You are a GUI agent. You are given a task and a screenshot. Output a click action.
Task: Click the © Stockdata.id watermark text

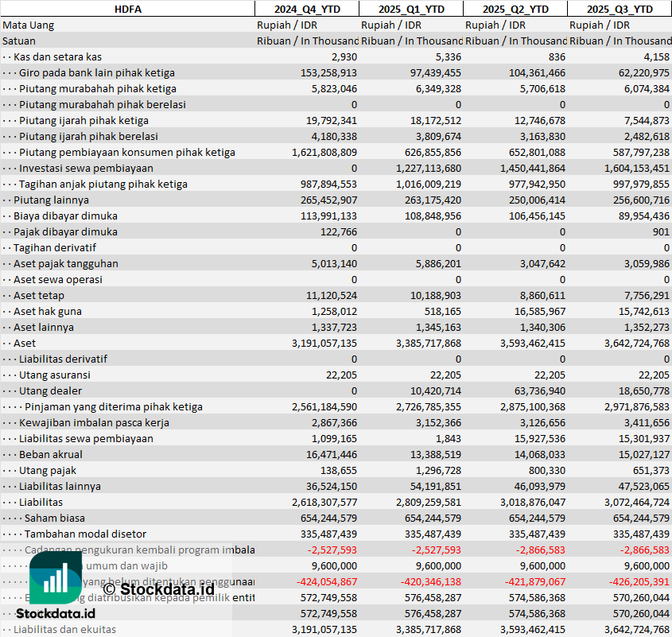click(157, 589)
